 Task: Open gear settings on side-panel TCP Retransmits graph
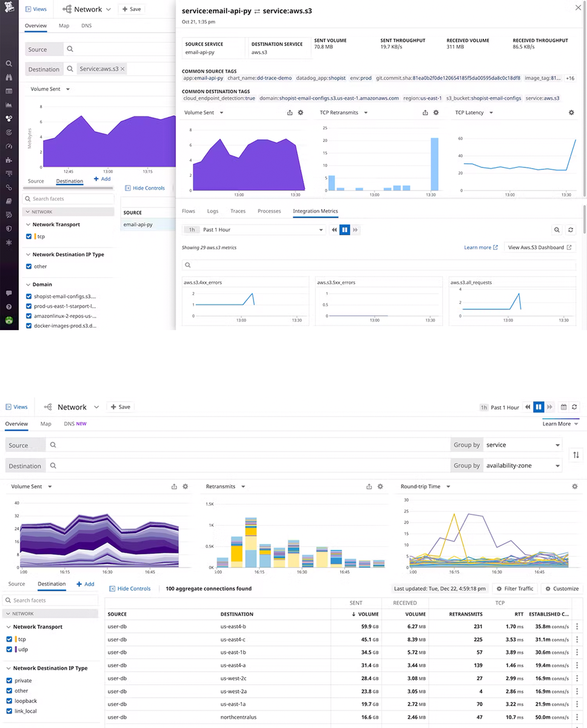(x=435, y=113)
